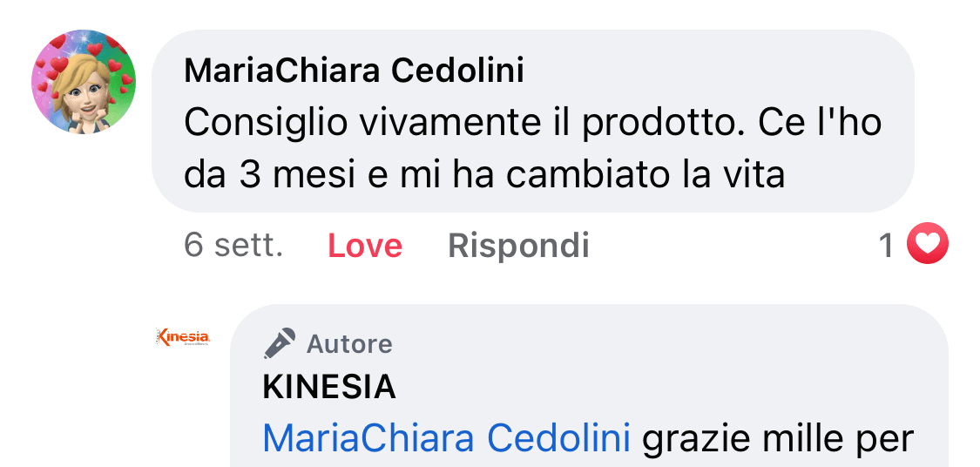This screenshot has height=467, width=980.
Task: Open the KINESIA author name link
Action: [x=328, y=389]
